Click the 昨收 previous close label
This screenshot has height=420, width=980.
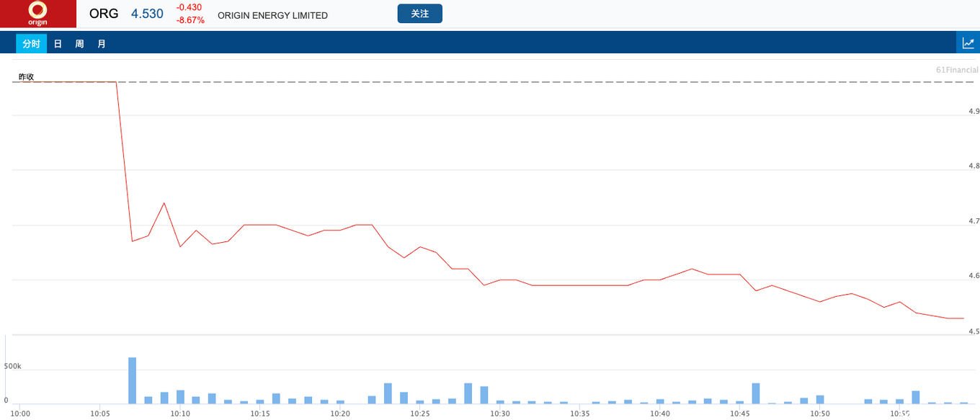[x=27, y=76]
